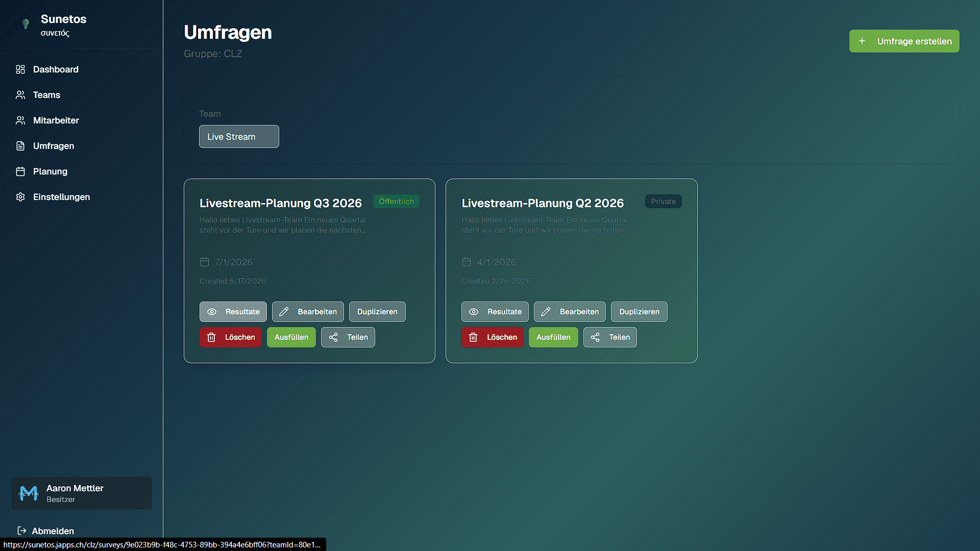Click the Team filter label

click(210, 114)
